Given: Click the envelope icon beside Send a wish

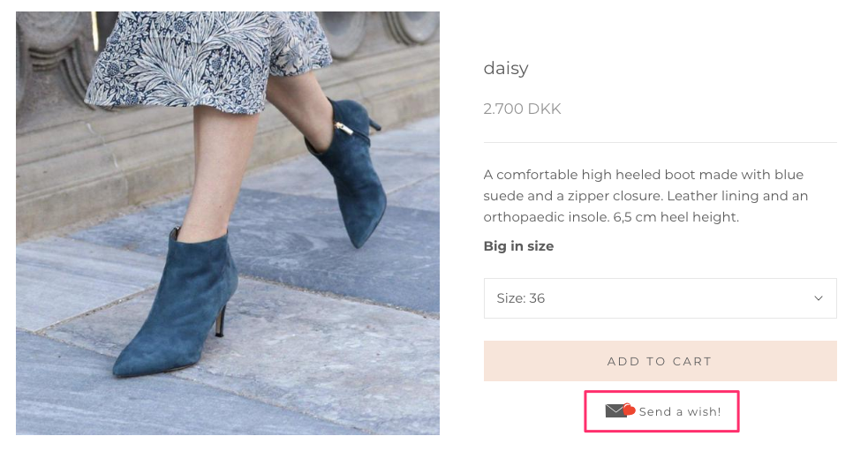Looking at the screenshot, I should 615,411.
